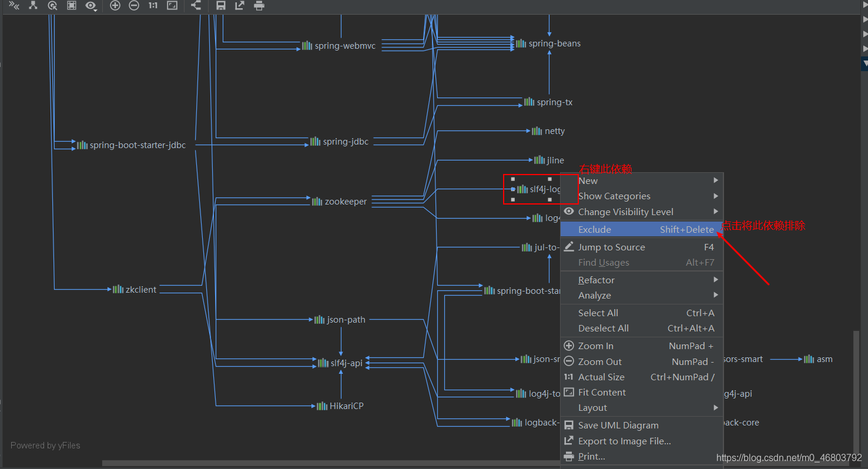Click the library icon of log4j-to node
The height and width of the screenshot is (469, 868).
click(x=521, y=393)
